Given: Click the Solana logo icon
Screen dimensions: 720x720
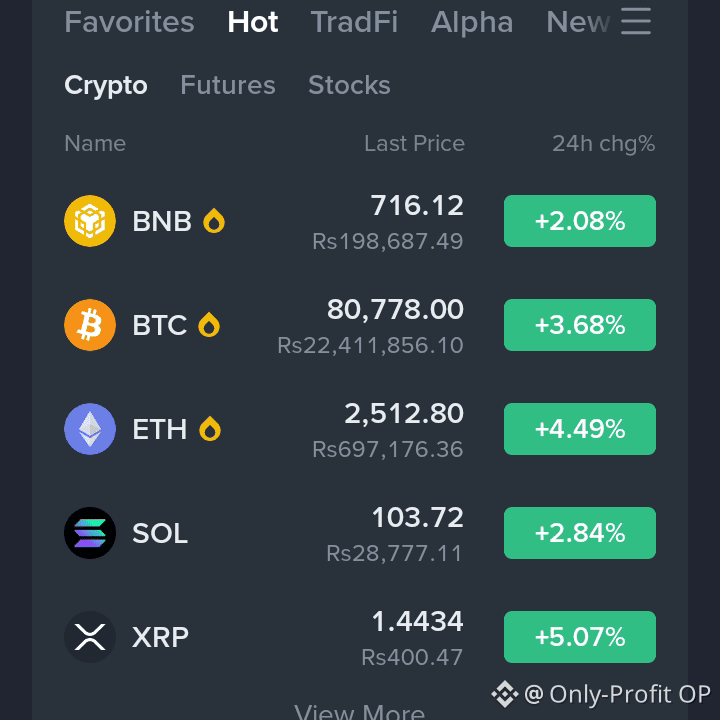Looking at the screenshot, I should click(90, 533).
